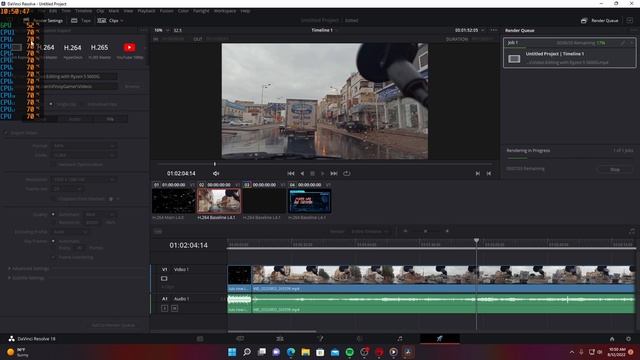Viewport: 640px width, 360px height.
Task: Mute the viewer audio speaker icon
Action: (216, 173)
